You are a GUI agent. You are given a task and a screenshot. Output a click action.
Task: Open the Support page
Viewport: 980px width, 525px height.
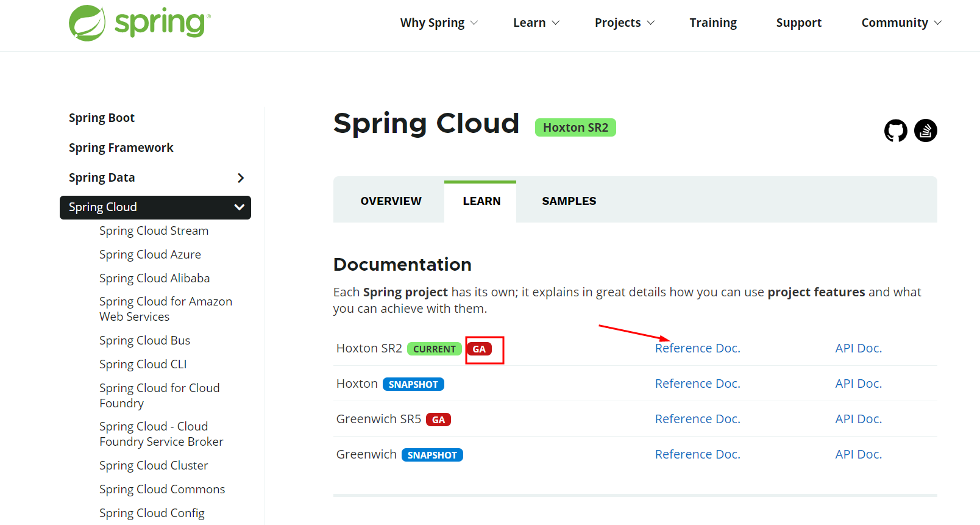click(798, 23)
